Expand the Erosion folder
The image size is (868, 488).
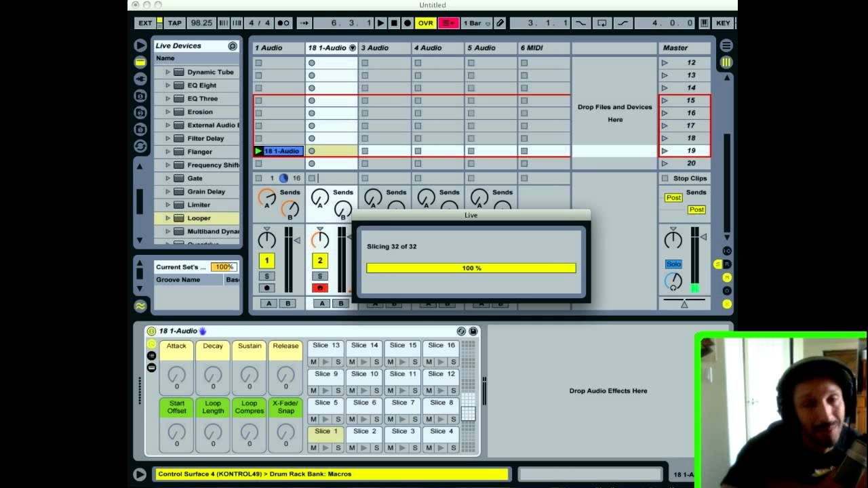pos(167,112)
